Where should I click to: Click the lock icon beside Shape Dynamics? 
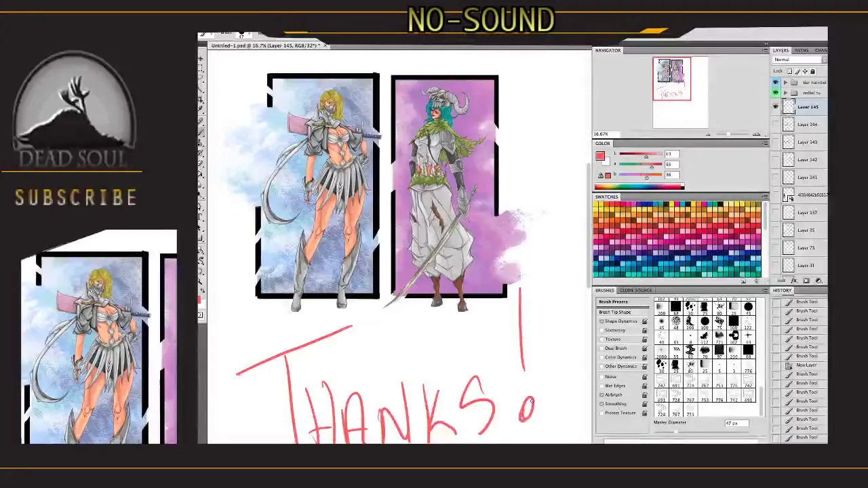pos(644,321)
